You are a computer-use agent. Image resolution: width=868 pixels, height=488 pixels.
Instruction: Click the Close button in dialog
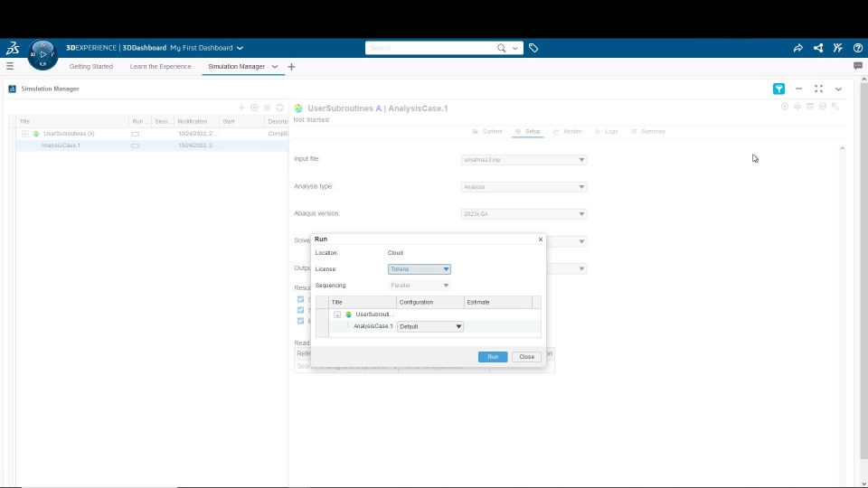526,357
